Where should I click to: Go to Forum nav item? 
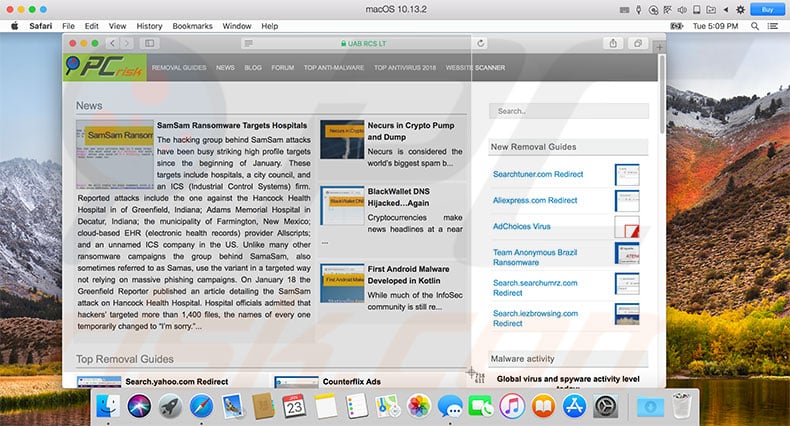(x=283, y=67)
